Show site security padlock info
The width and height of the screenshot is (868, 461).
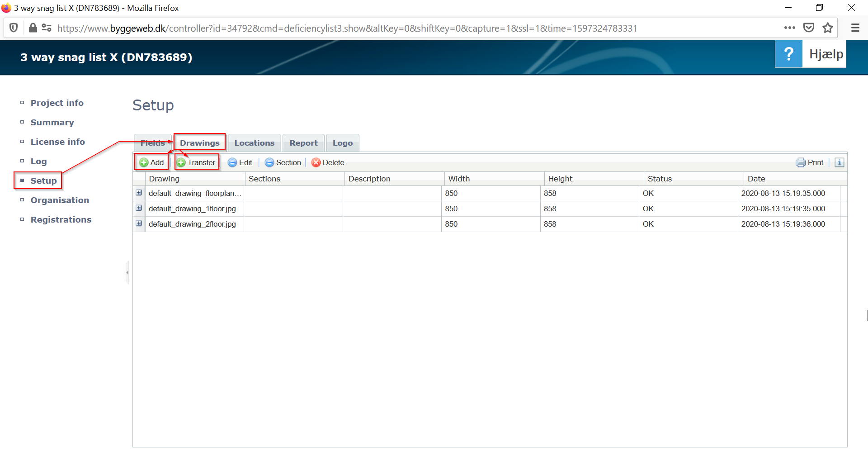coord(33,28)
